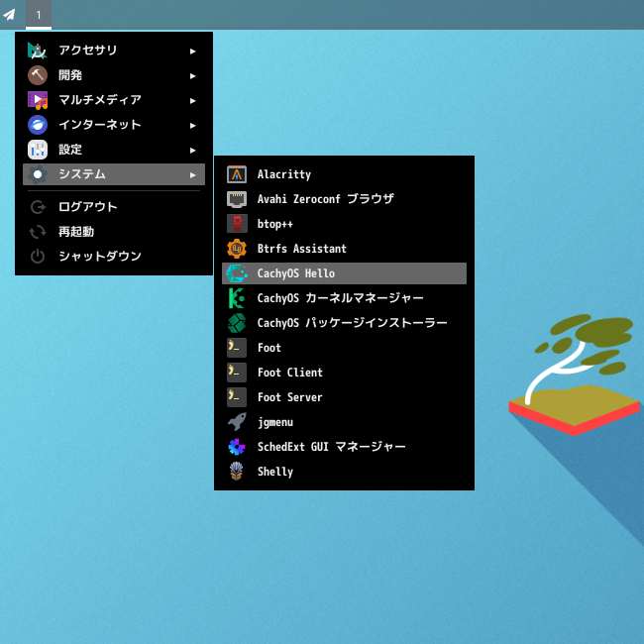Click the Foot Client icon
Screen dimensions: 644x644
[x=237, y=373]
